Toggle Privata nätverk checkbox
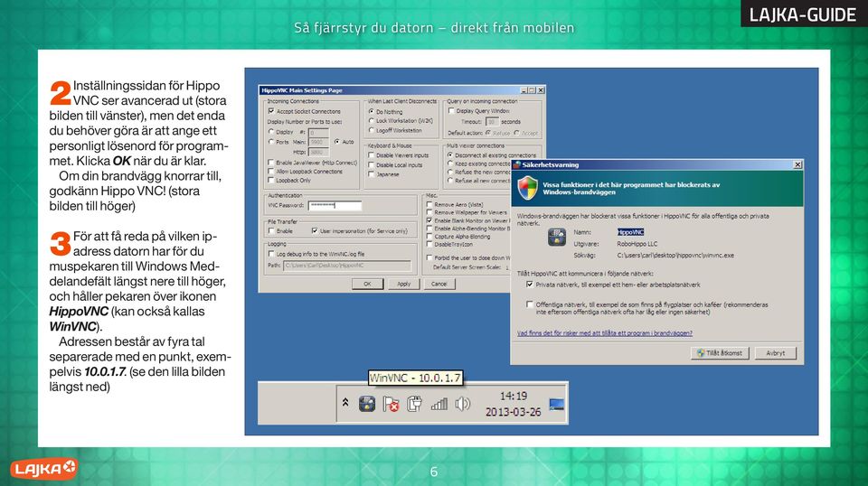868x486 pixels. click(530, 285)
